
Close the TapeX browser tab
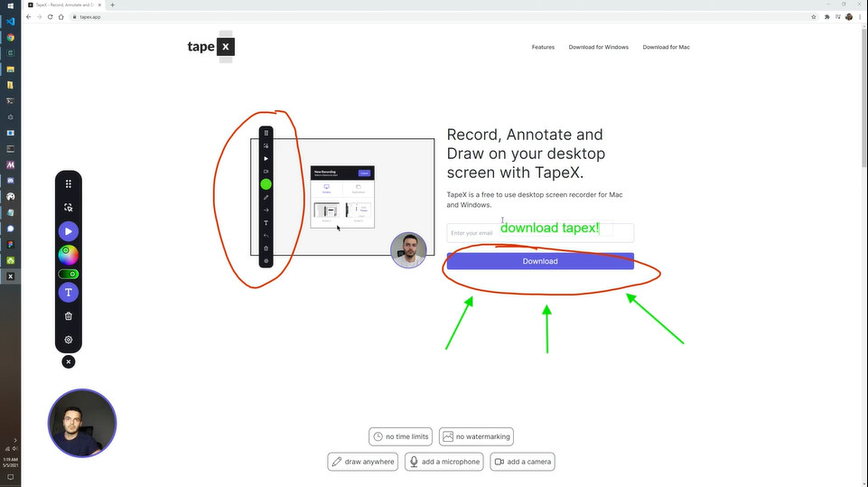coord(99,5)
